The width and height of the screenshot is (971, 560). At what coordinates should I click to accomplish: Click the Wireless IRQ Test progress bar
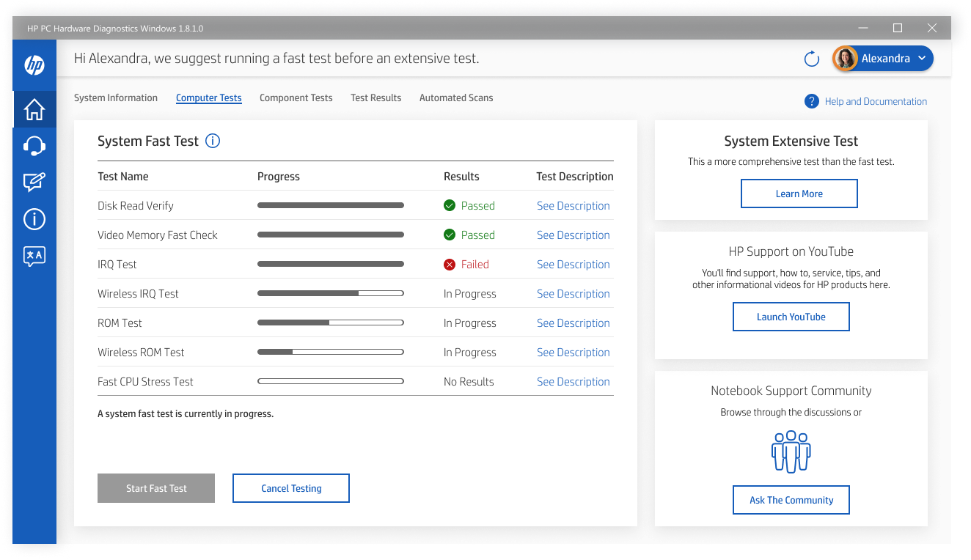(331, 293)
